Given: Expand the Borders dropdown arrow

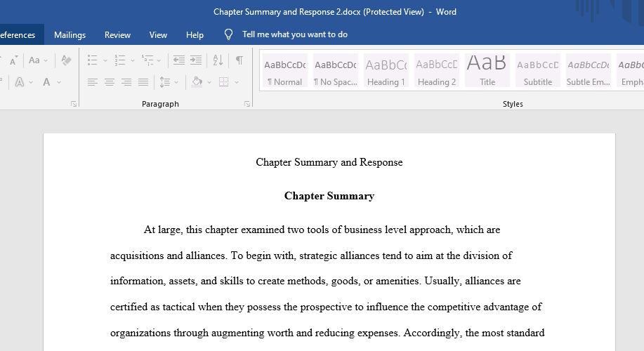Looking at the screenshot, I should point(237,83).
